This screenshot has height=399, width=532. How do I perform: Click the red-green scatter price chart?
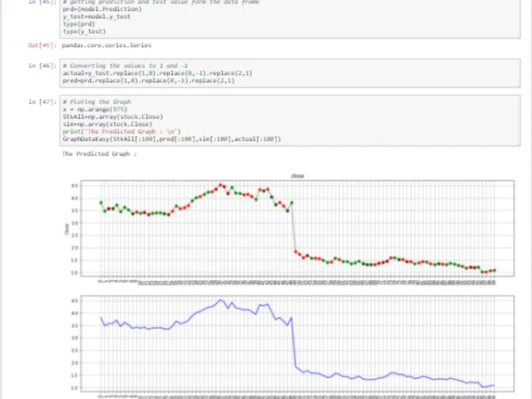(x=297, y=228)
